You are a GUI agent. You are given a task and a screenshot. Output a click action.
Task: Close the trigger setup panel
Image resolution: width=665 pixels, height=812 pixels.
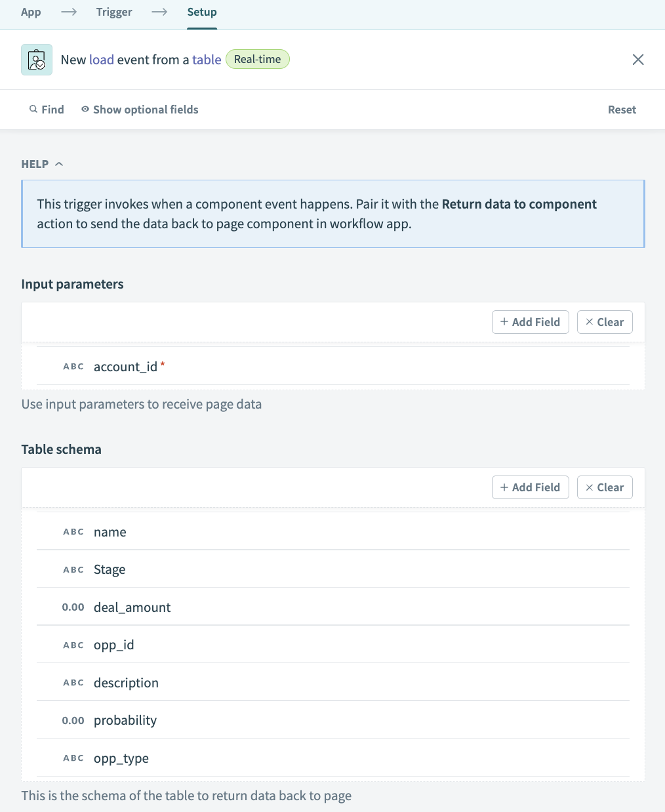(x=638, y=60)
